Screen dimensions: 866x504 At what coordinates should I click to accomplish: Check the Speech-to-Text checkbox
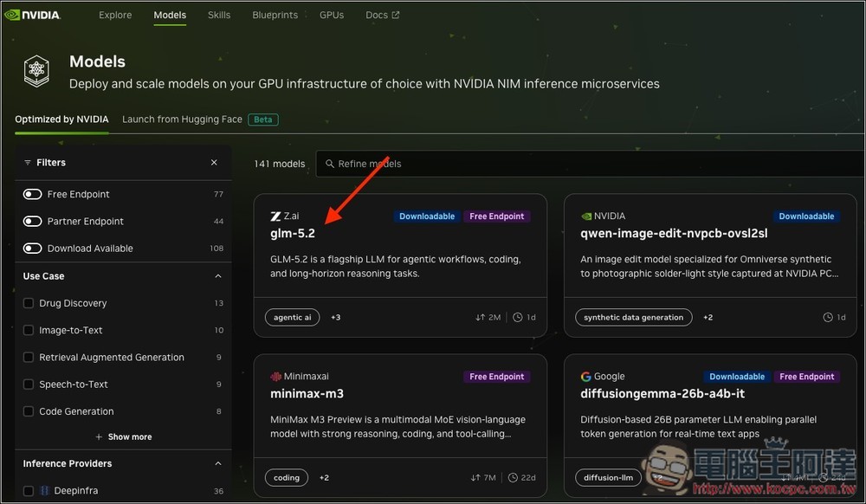pyautogui.click(x=29, y=384)
